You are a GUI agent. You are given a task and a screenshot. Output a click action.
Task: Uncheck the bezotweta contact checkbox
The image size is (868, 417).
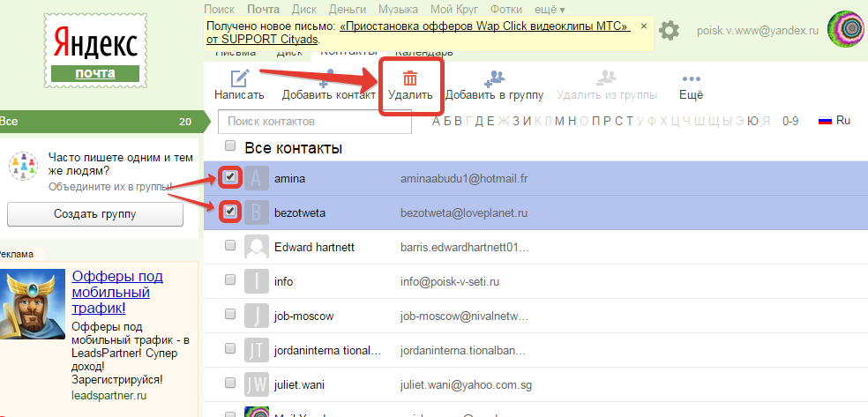click(231, 211)
